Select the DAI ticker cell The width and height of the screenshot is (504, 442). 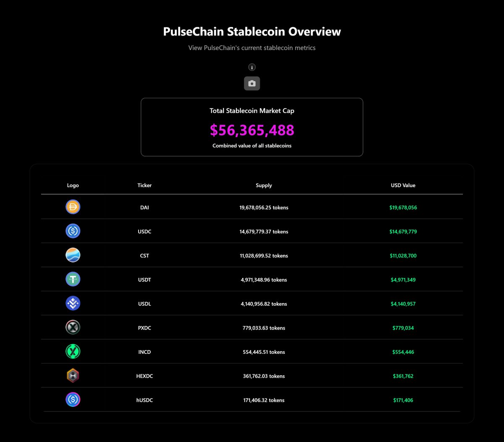pyautogui.click(x=144, y=207)
